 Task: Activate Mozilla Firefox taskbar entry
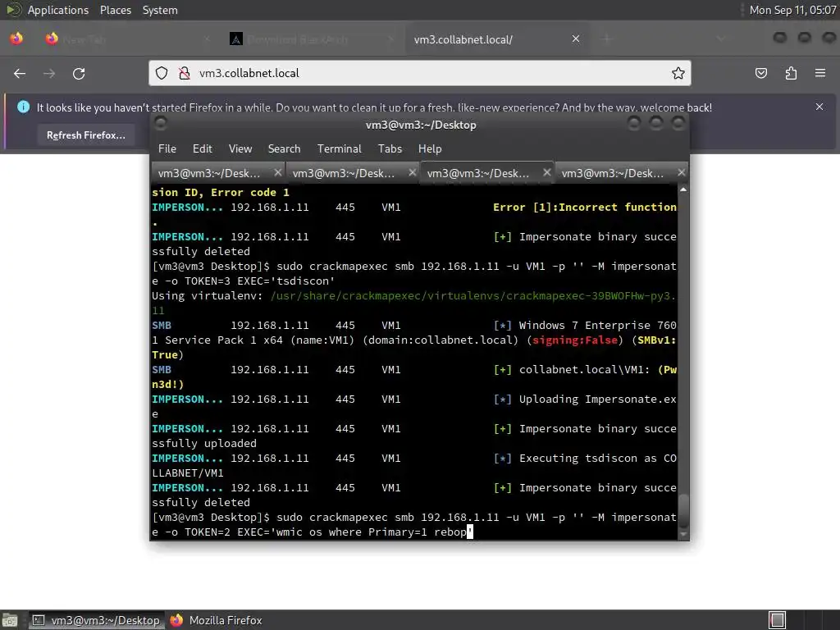[x=217, y=620]
